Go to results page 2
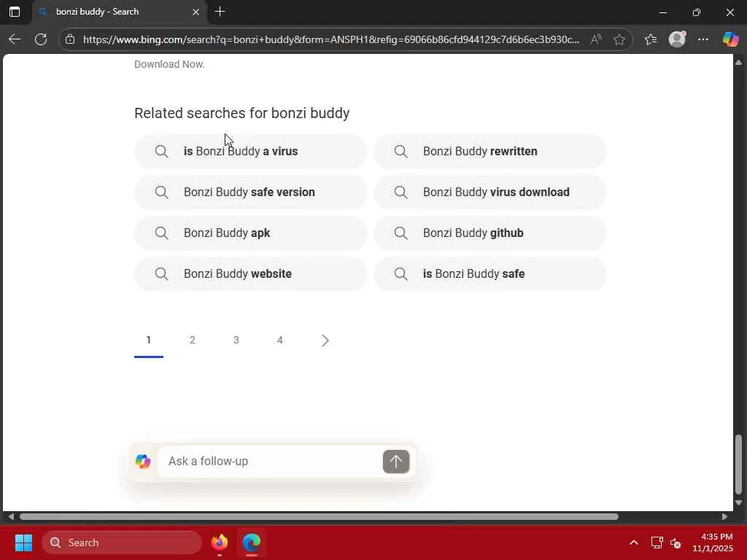Screen dimensions: 747x560 193,340
